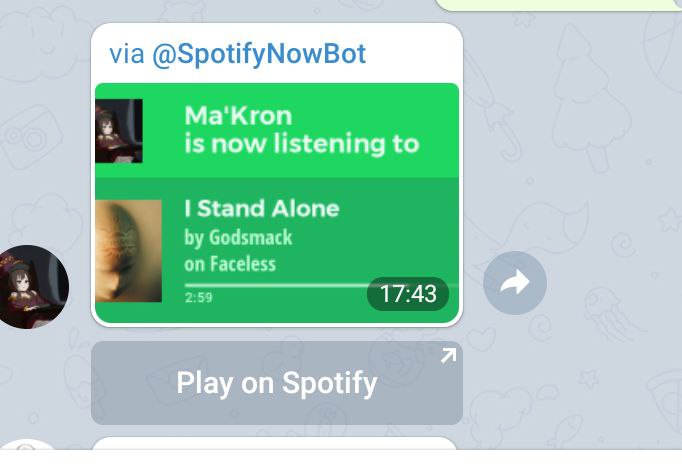Click the artist text by Godsmack
The width and height of the screenshot is (682, 467).
coord(238,238)
